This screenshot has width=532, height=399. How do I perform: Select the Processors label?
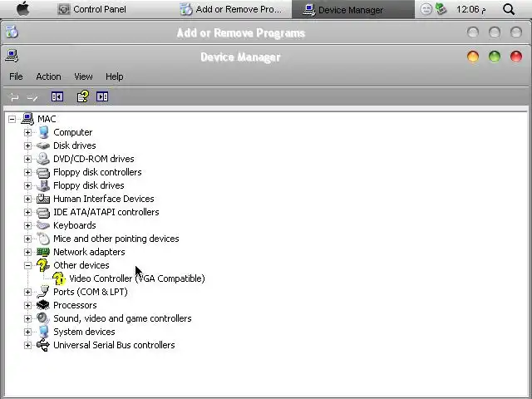(75, 305)
